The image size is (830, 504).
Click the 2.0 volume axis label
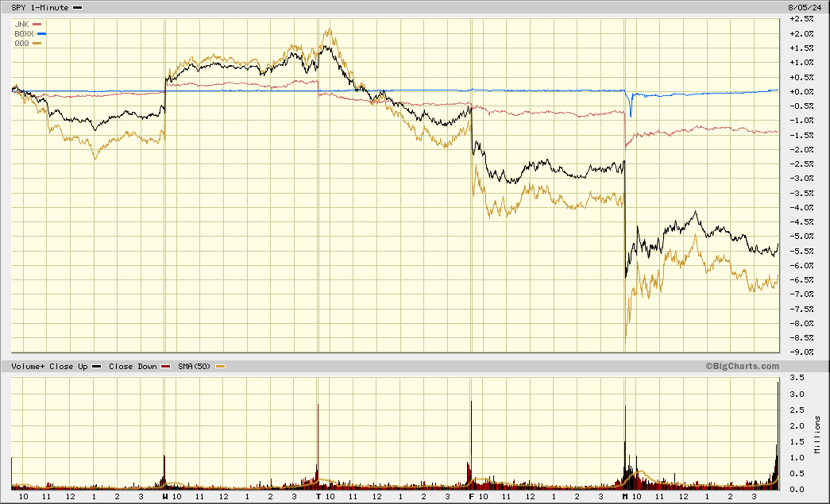pyautogui.click(x=797, y=426)
